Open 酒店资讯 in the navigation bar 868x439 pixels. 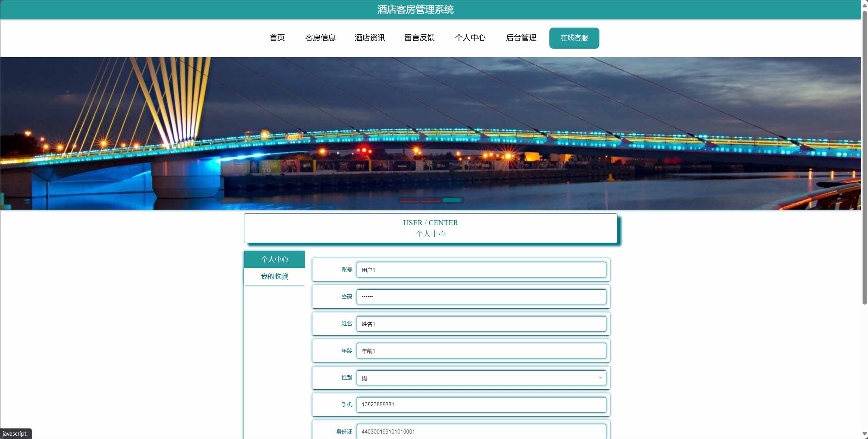click(370, 38)
